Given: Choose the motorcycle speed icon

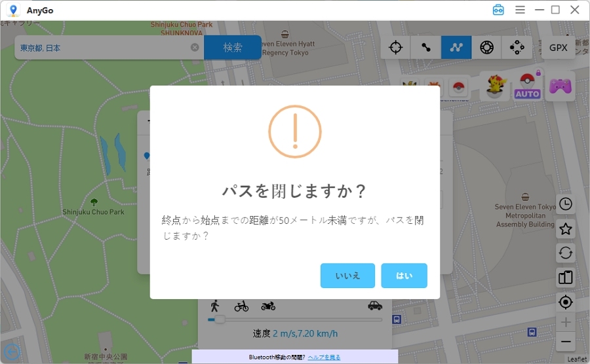Looking at the screenshot, I should [x=268, y=306].
